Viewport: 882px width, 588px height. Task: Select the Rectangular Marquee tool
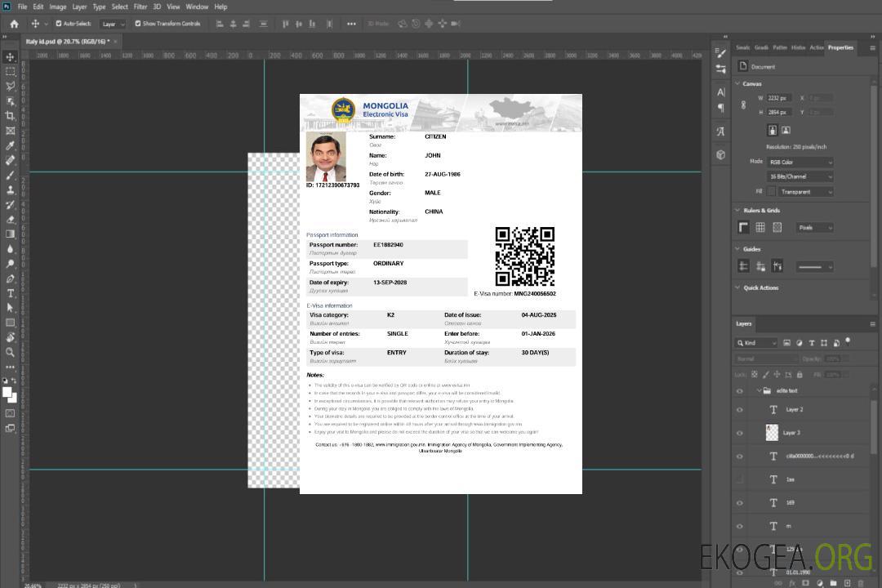point(10,72)
